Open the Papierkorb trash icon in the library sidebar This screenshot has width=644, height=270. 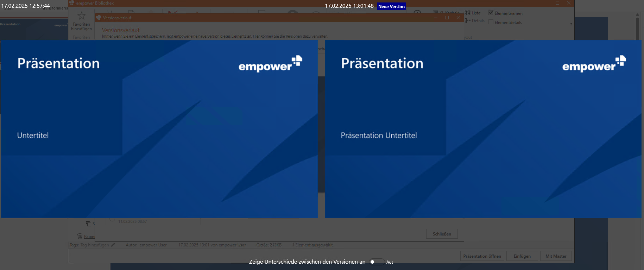tap(80, 236)
